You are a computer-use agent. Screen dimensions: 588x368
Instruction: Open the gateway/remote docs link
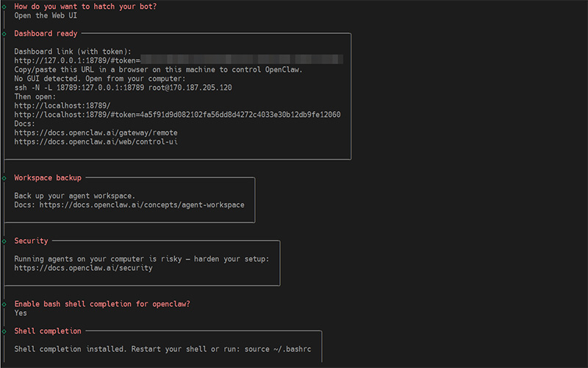pos(96,132)
